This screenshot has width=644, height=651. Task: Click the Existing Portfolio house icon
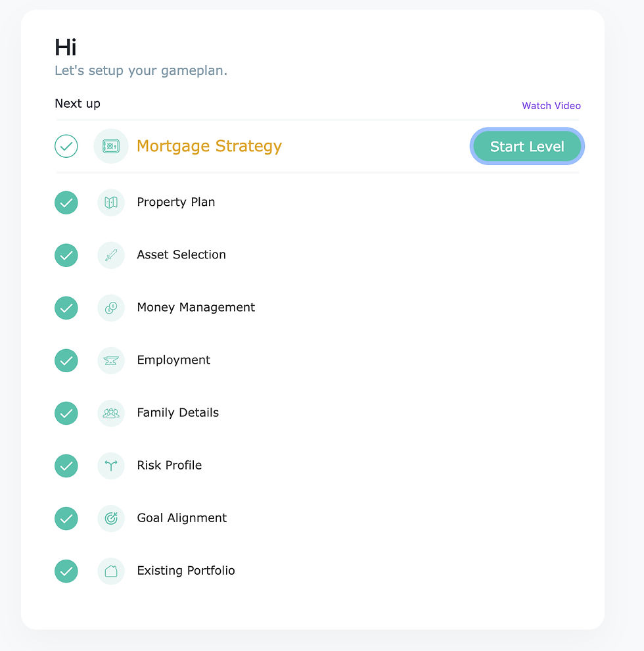pyautogui.click(x=111, y=571)
